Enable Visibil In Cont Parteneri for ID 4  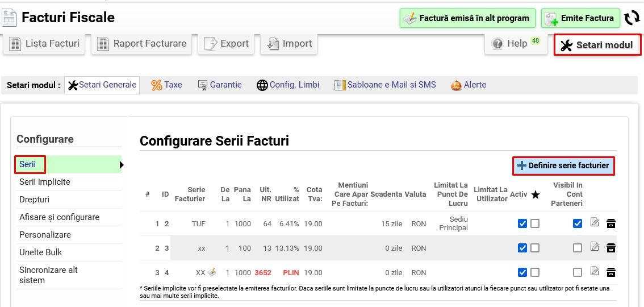pos(578,272)
